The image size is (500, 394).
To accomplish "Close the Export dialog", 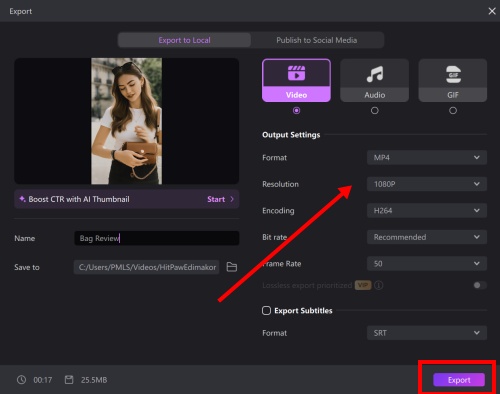I will coord(492,11).
